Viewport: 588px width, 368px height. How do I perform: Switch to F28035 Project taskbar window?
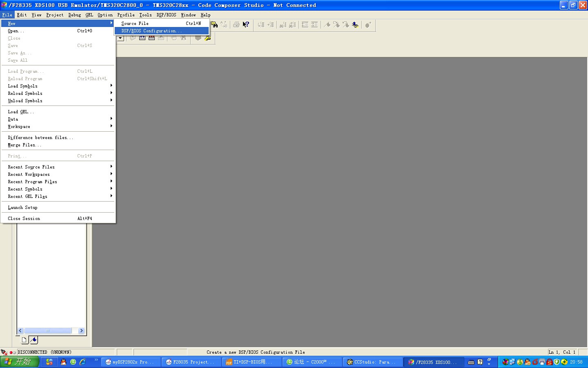(192, 362)
